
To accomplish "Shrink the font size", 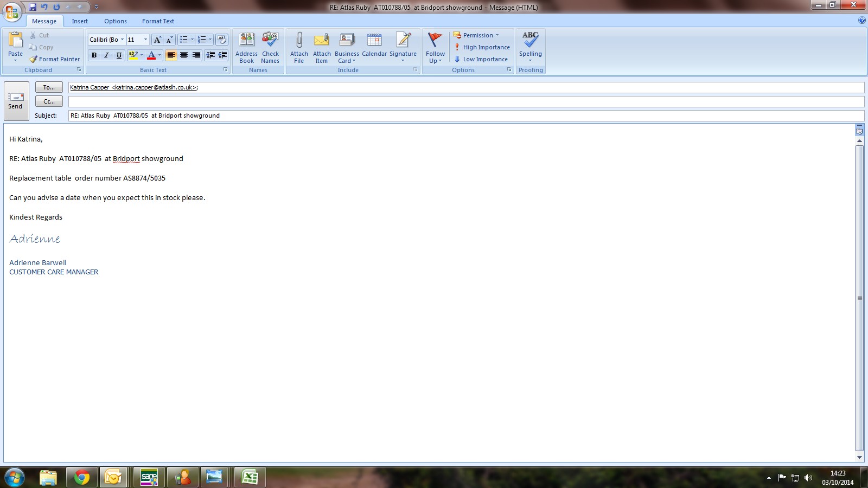I will tap(169, 40).
